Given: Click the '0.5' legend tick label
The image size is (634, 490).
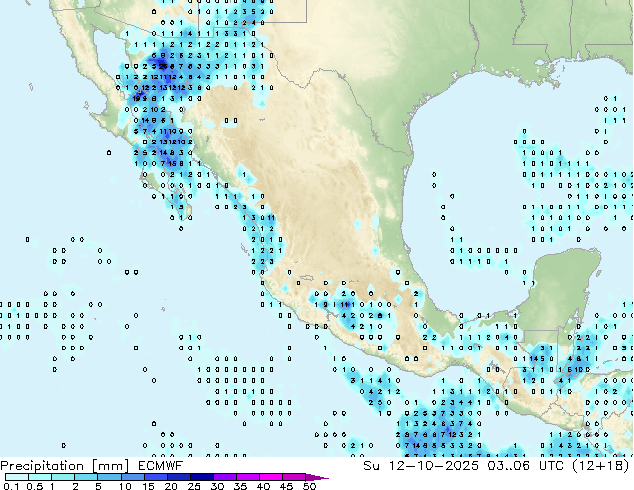Looking at the screenshot, I should pos(35,486).
